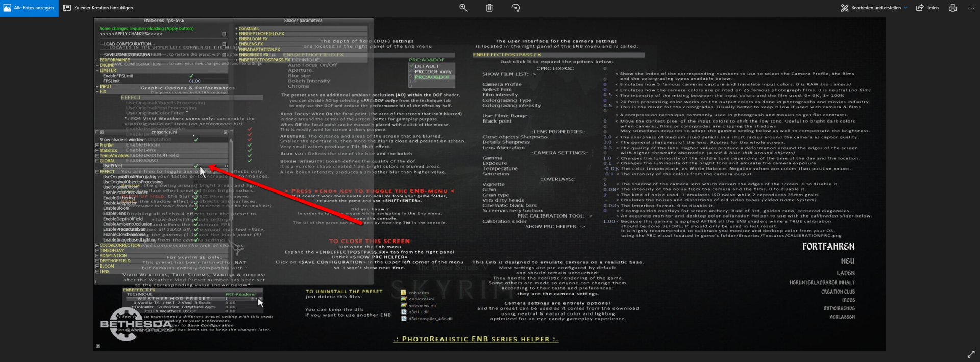Toggle the UseEffect checkmark under GLOBAL
Screen dimensions: 980x362
[196, 166]
